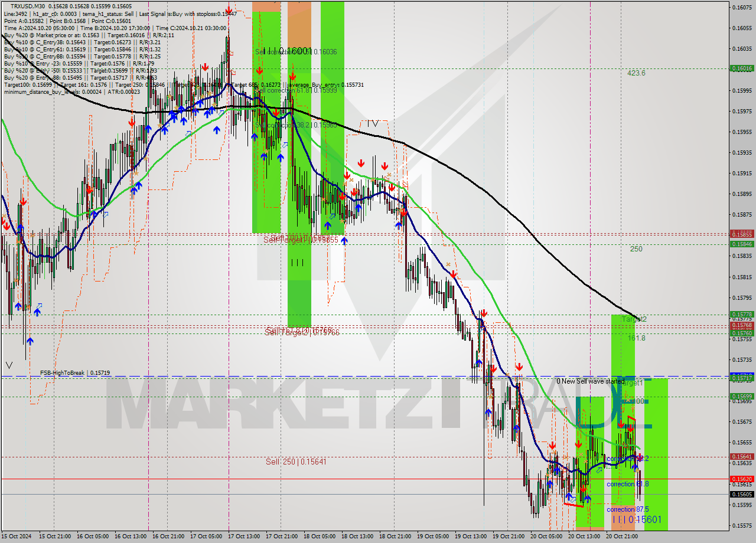This screenshot has height=543, width=756.
Task: Click the 0.15995 price axis value
Action: click(x=742, y=90)
